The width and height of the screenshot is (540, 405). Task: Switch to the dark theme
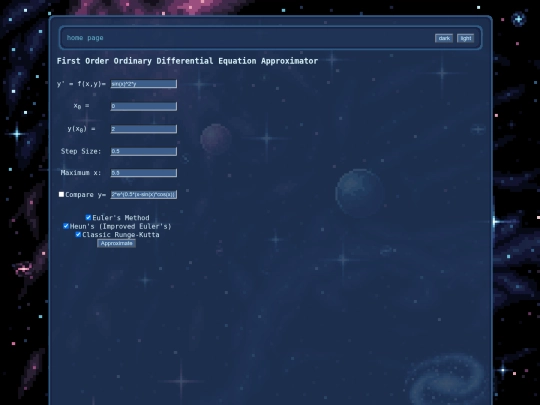coord(444,38)
